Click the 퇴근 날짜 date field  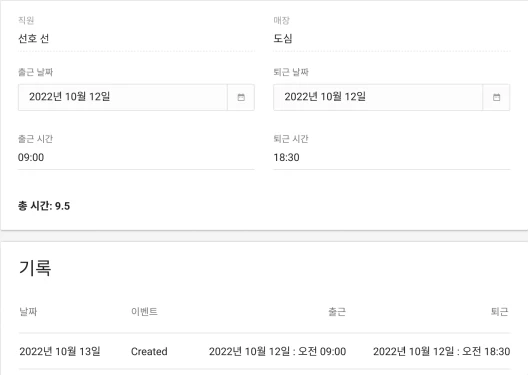pos(378,97)
